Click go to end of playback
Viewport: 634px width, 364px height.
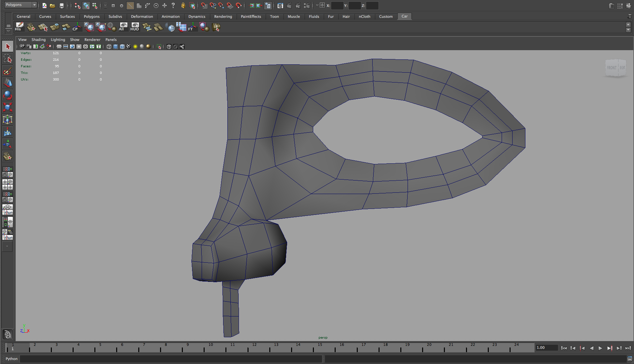[628, 348]
